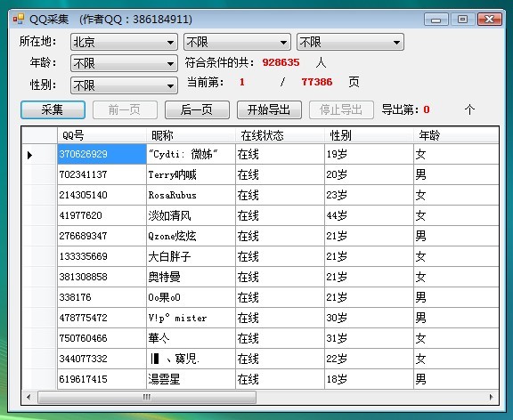Click nickname Terry呐喊 cell
513x420 pixels.
click(191, 174)
